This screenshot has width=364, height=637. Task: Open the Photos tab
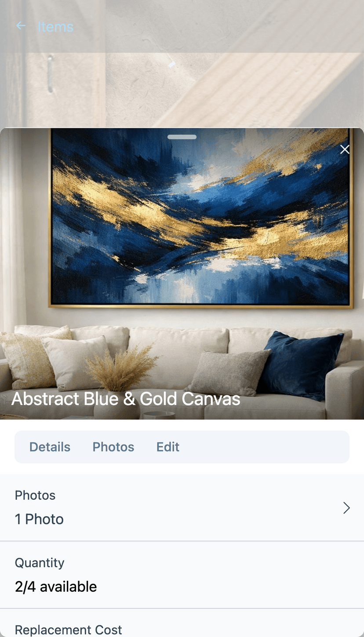[x=113, y=447]
